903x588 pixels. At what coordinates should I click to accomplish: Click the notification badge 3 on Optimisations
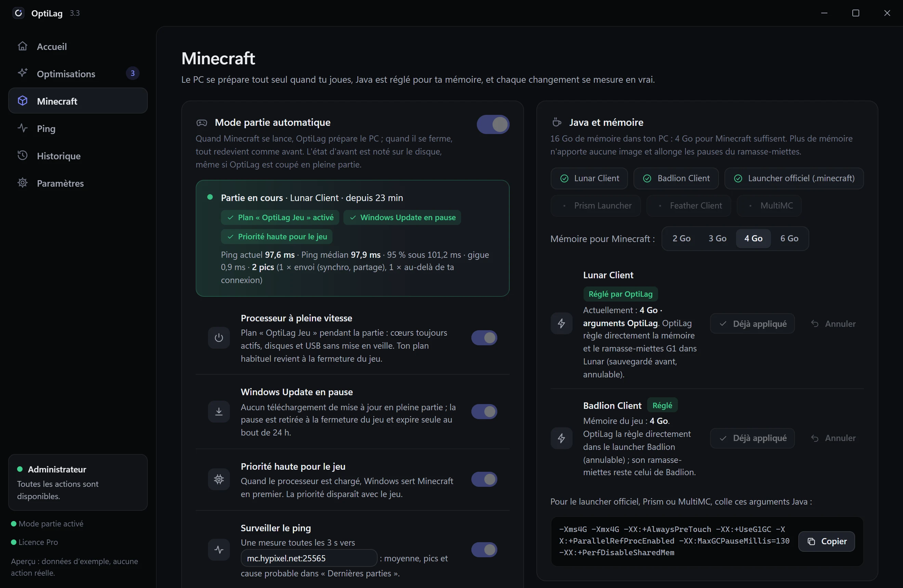(132, 73)
